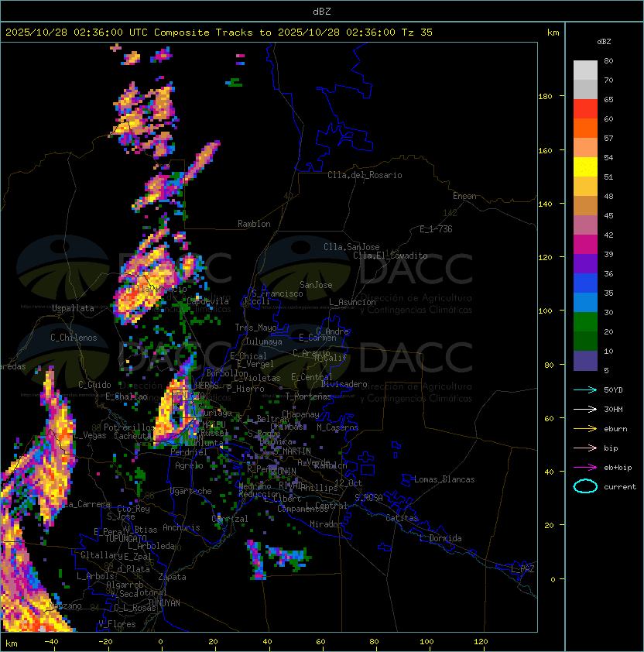Click the 'Ramblon' map label

[254, 224]
